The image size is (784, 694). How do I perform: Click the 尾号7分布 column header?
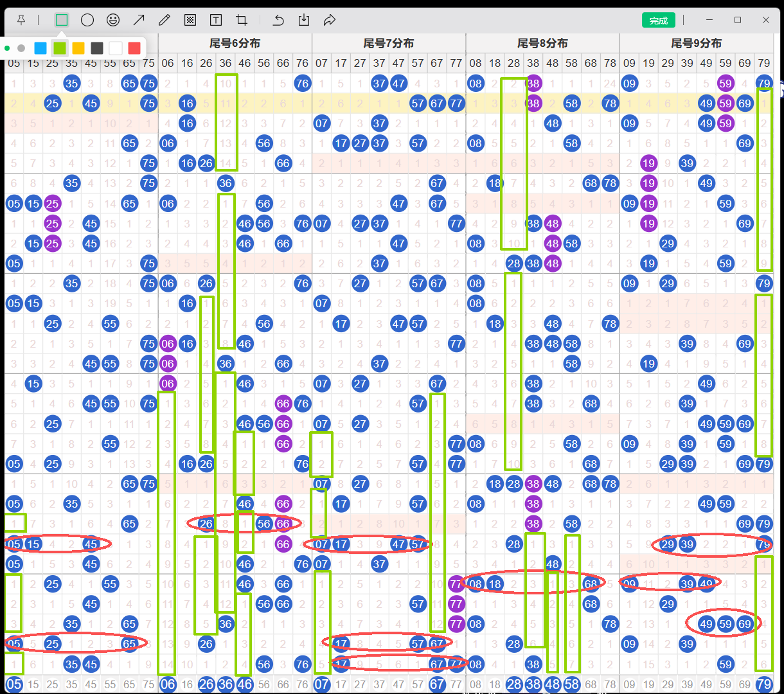389,44
